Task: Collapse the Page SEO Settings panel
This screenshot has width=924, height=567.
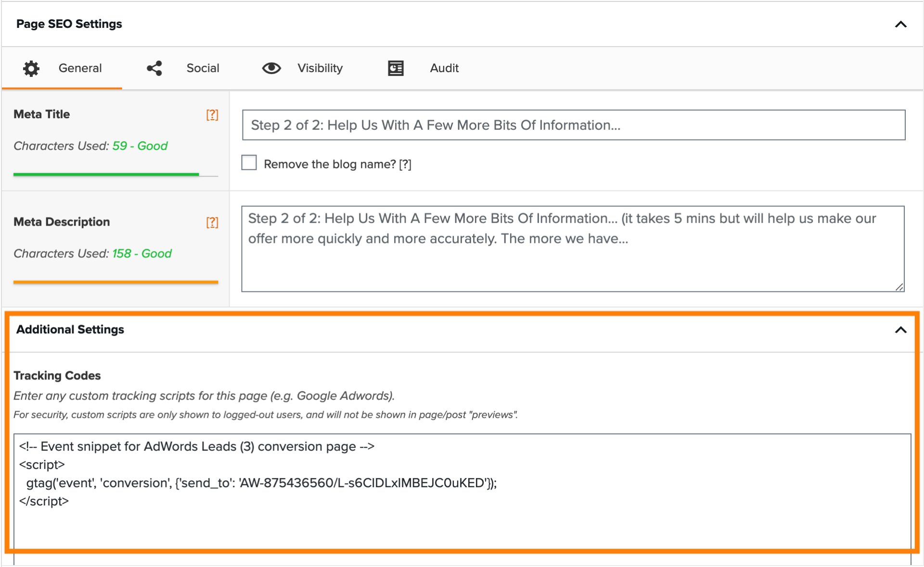Action: [900, 24]
